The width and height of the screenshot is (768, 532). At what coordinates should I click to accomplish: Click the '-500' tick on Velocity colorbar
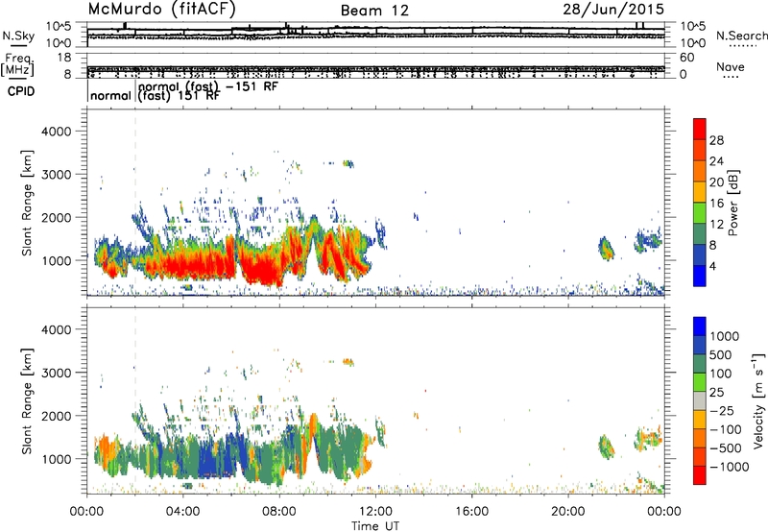726,447
